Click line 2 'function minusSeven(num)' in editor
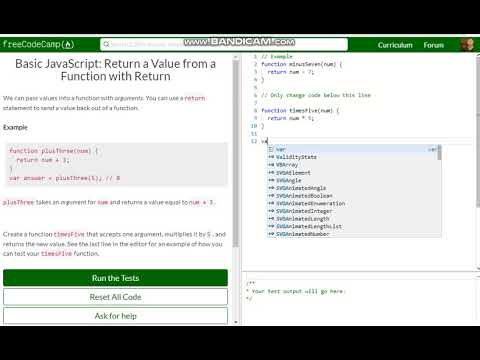Screen dimensions: 480x360 click(301, 64)
